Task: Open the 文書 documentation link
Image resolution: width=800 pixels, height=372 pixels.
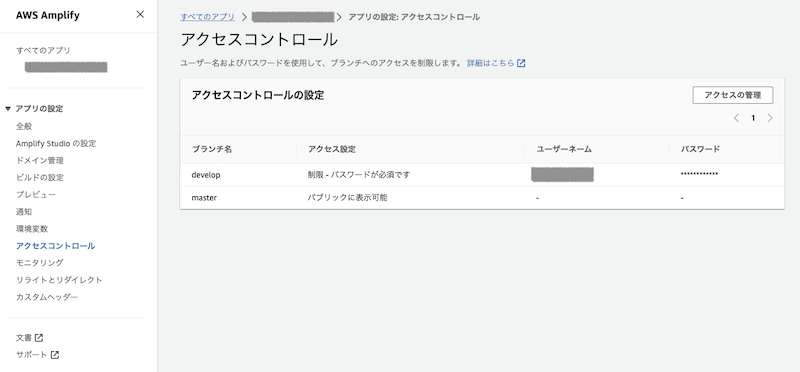Action: [24, 338]
